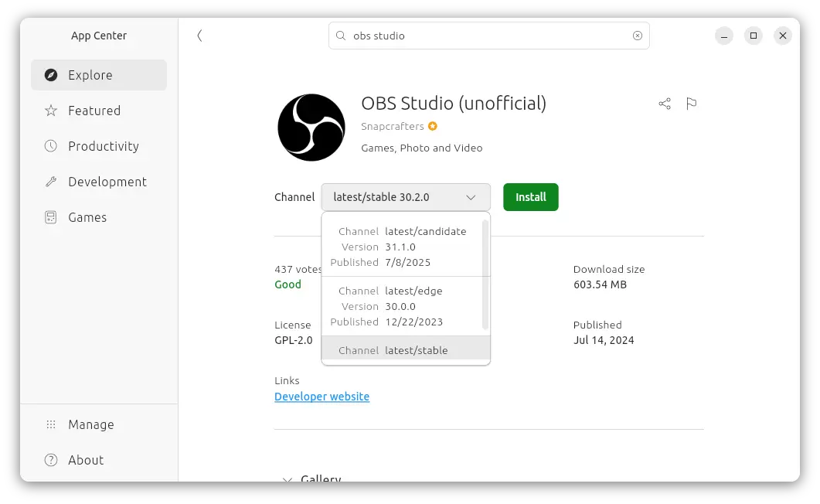Click the Explore compass icon
The image size is (820, 504).
tap(51, 75)
